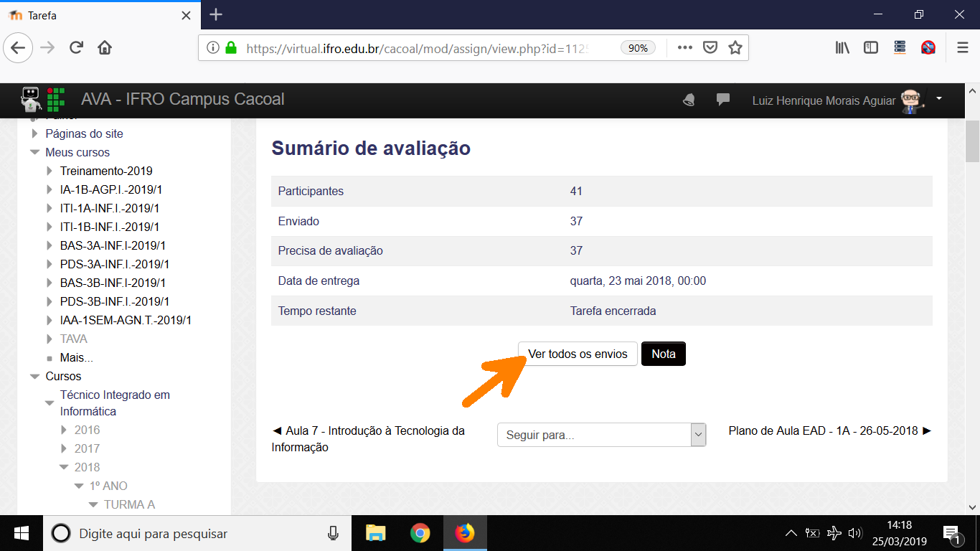Open page actions three-dots menu
The height and width of the screenshot is (551, 980).
tap(685, 48)
